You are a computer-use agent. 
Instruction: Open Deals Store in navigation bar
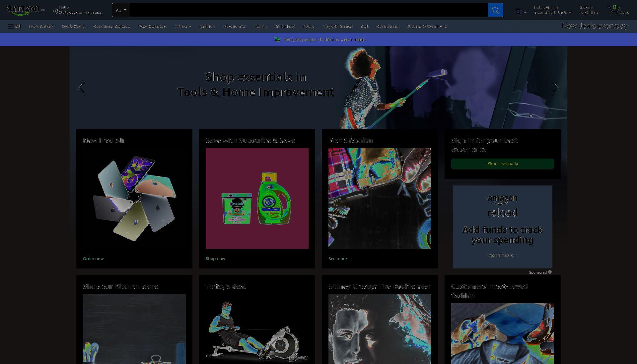73,26
